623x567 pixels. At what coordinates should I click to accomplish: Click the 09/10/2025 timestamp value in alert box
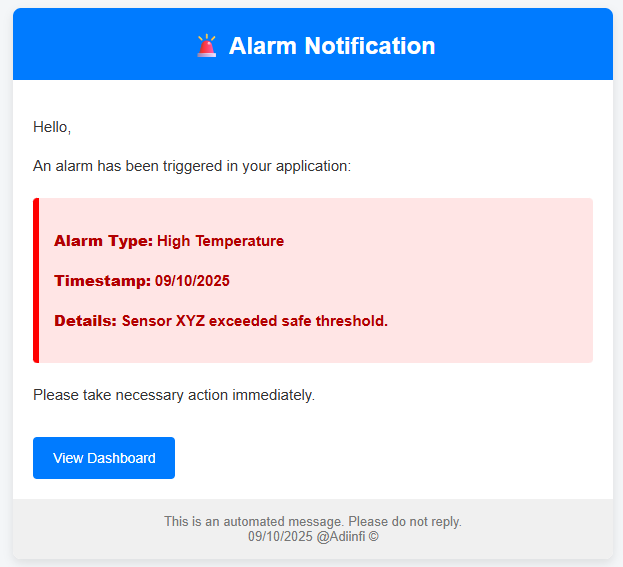click(x=192, y=281)
